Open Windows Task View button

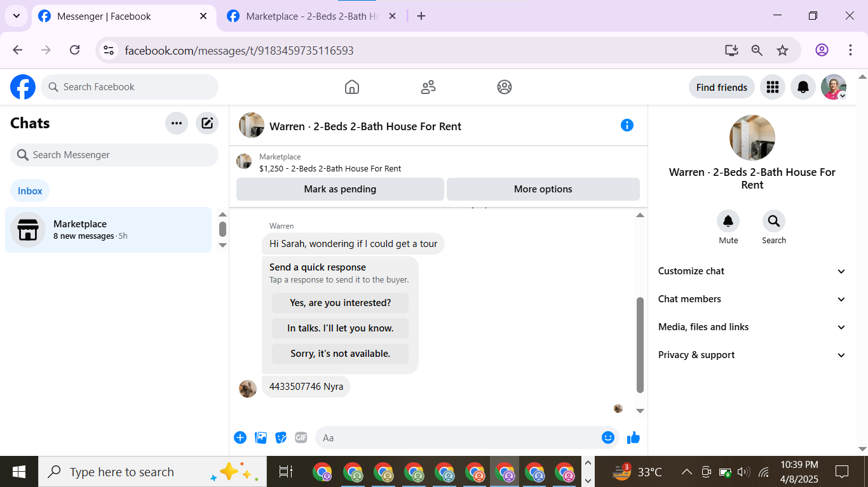[286, 472]
